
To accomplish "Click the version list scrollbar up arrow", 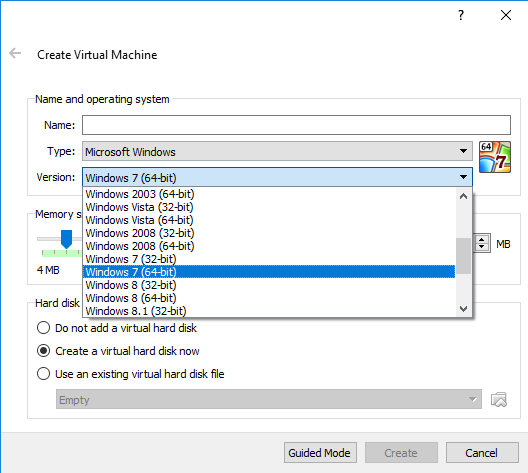I will [463, 196].
